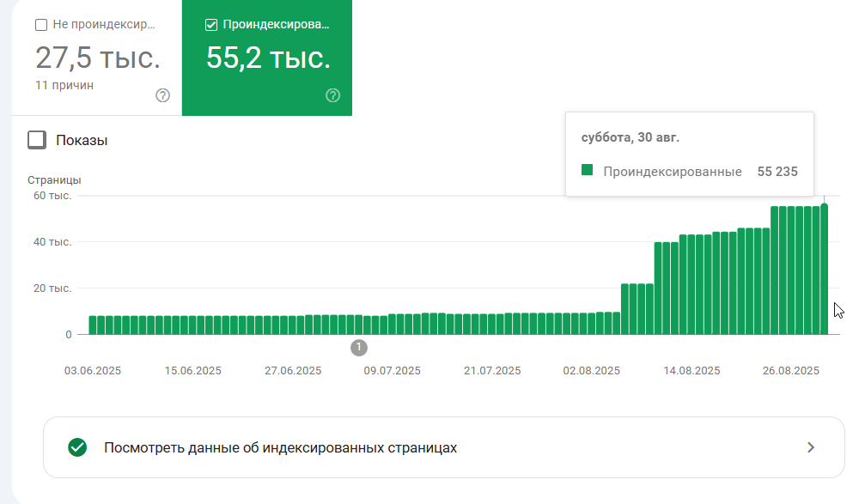Click the '11 причин' text

pos(64,86)
